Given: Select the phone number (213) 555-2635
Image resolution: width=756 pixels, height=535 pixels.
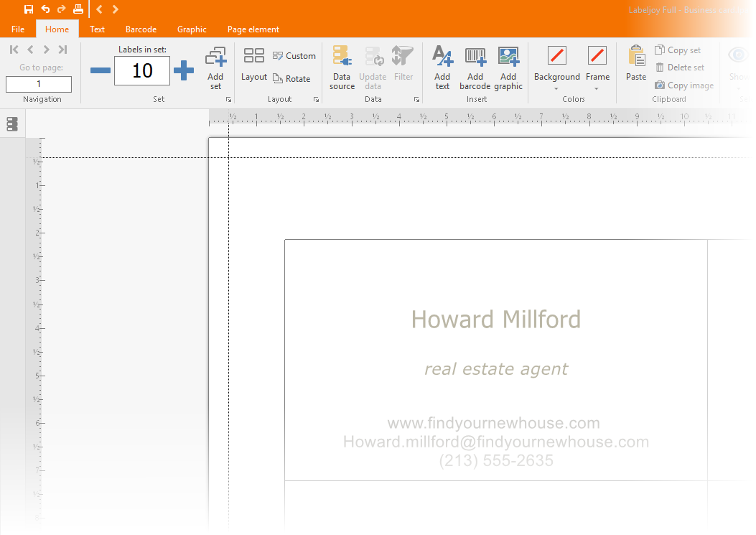Looking at the screenshot, I should pyautogui.click(x=496, y=461).
